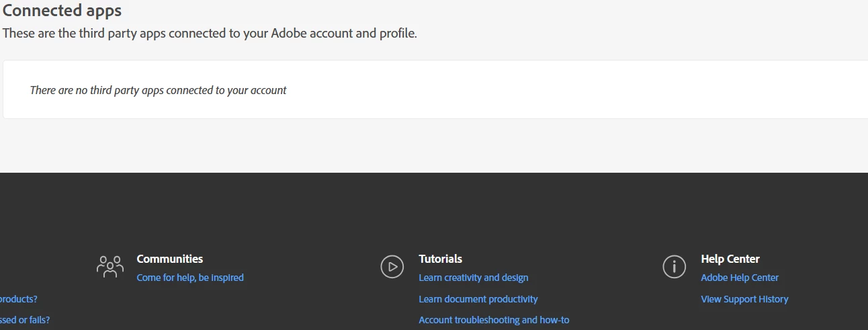This screenshot has width=868, height=330.
Task: Click empty space in the white apps card
Action: (x=571, y=90)
